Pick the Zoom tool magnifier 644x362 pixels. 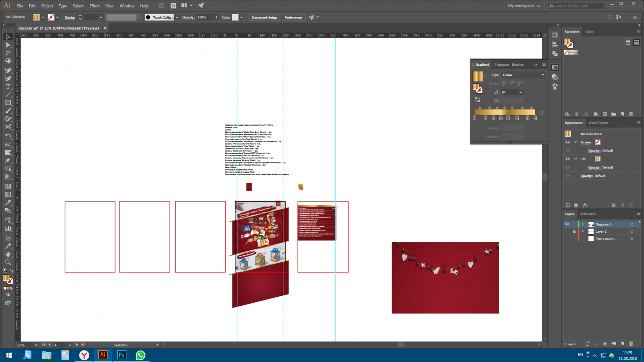[8, 262]
